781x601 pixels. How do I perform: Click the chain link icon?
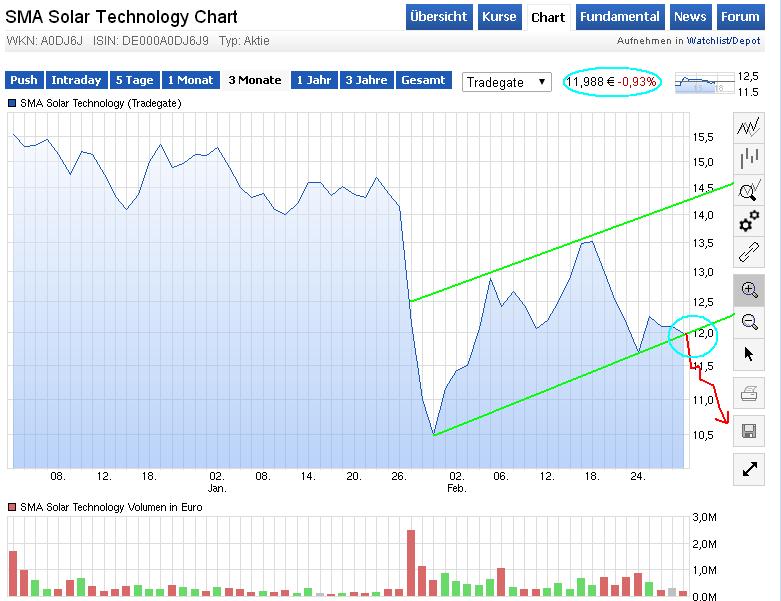[x=749, y=252]
